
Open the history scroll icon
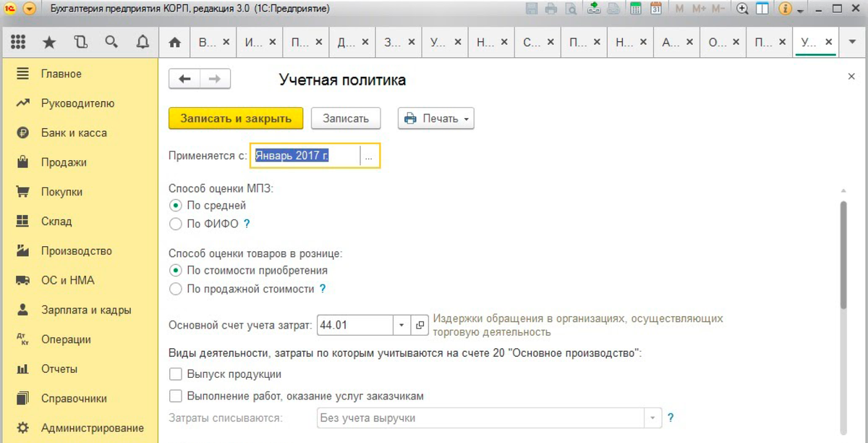[x=80, y=43]
